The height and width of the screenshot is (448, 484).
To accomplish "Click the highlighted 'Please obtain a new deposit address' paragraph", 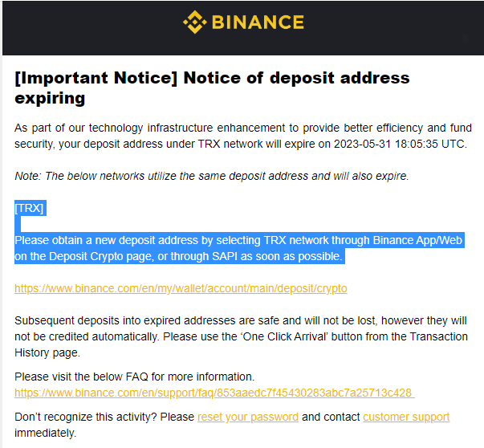I will click(x=238, y=248).
